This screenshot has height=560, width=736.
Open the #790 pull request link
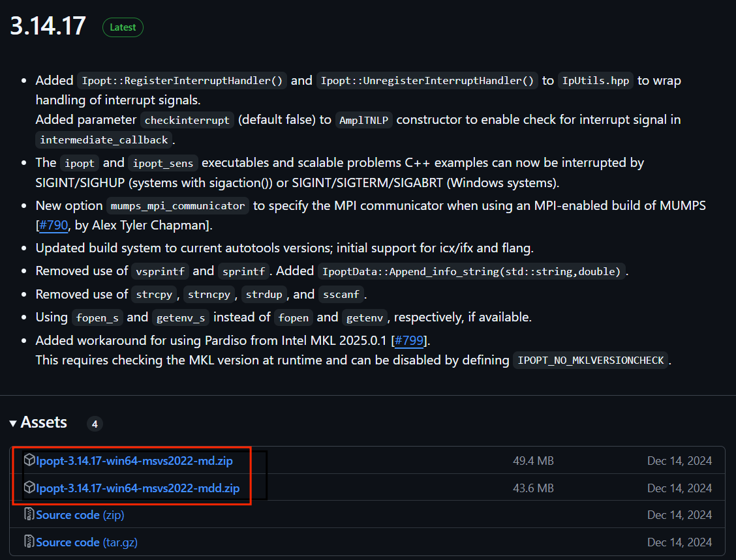point(53,226)
